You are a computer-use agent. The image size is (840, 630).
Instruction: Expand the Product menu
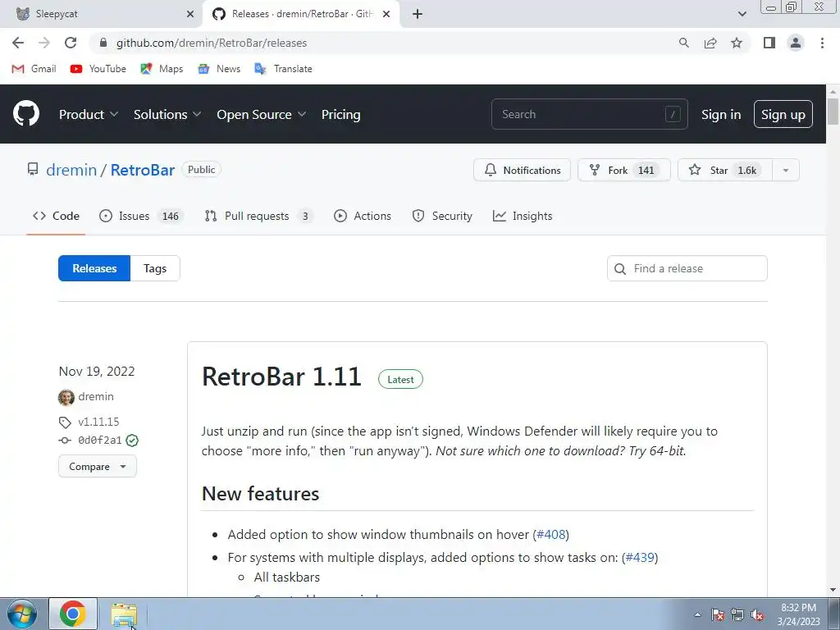tap(89, 114)
